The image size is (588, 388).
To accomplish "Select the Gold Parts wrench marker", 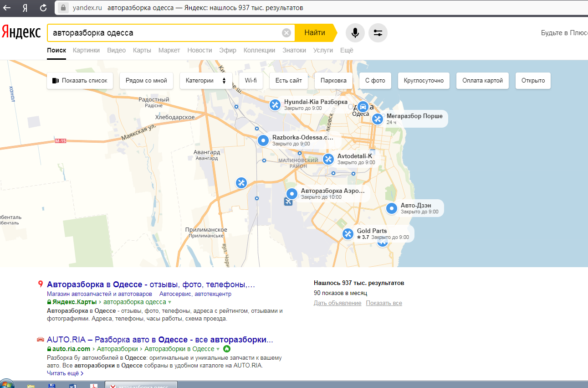I will [x=348, y=234].
